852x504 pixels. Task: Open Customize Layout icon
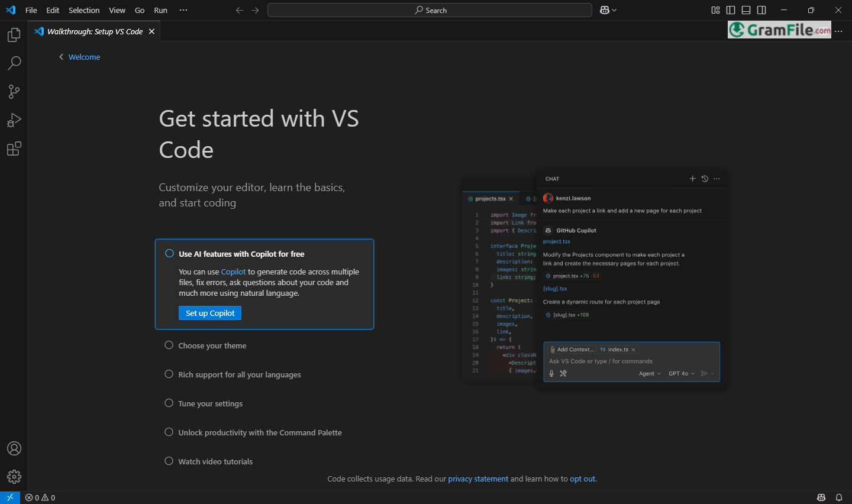[x=715, y=10]
